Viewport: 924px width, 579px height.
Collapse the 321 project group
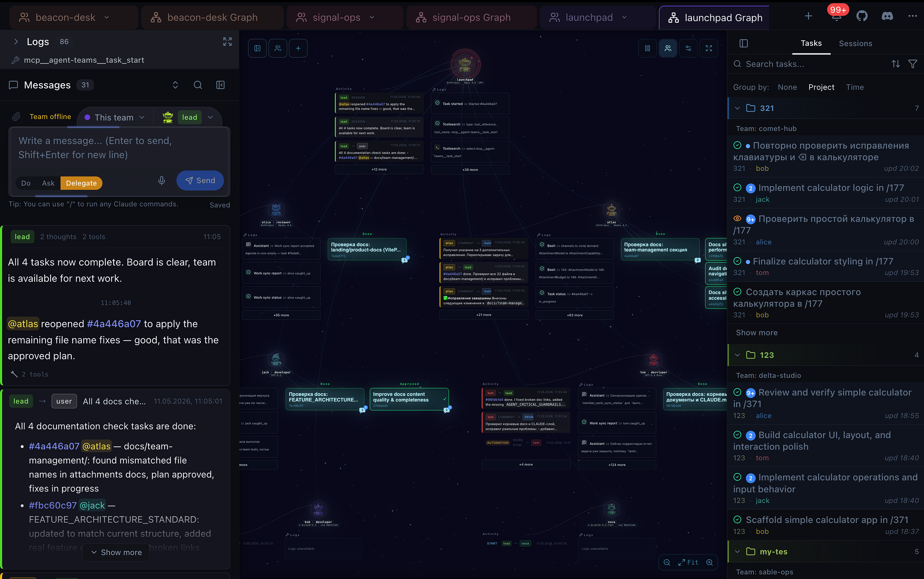click(737, 108)
